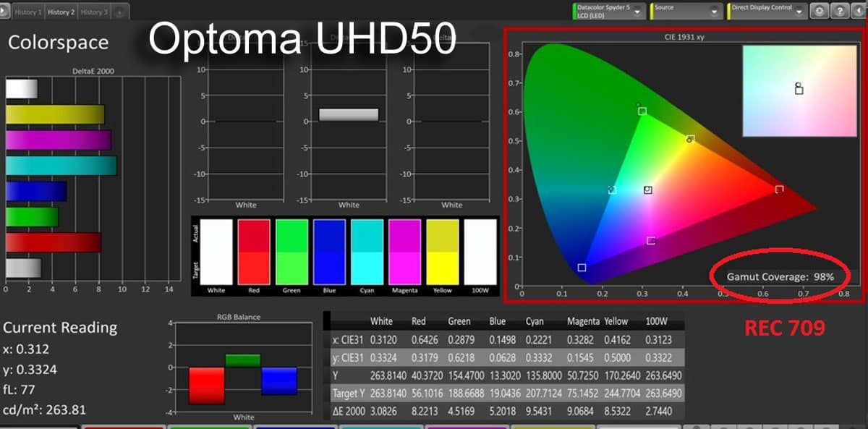The width and height of the screenshot is (868, 429).
Task: Click the cyan secondary target on CIE chart
Action: 613,190
